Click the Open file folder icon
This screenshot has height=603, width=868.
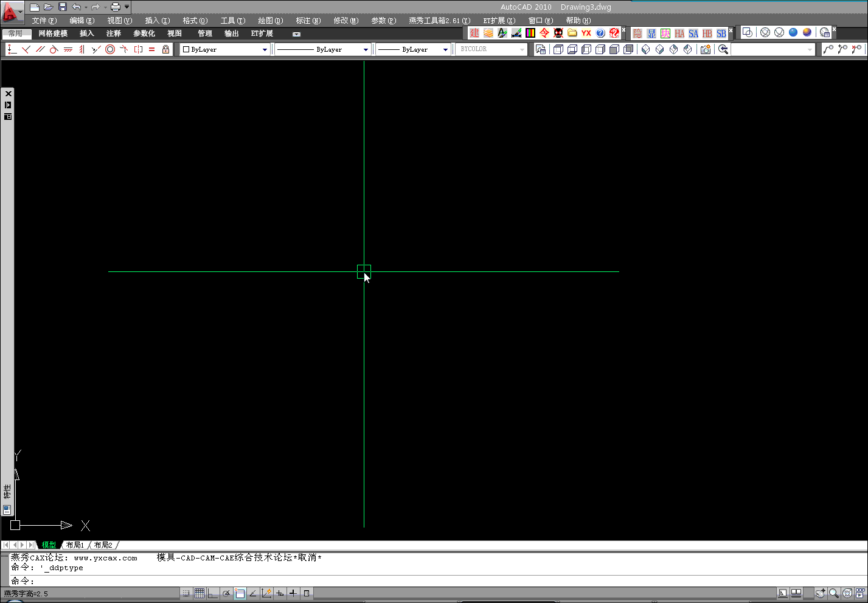[49, 7]
